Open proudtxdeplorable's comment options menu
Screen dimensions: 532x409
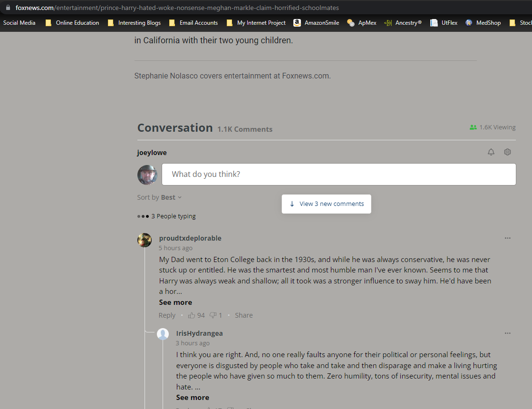tap(508, 238)
